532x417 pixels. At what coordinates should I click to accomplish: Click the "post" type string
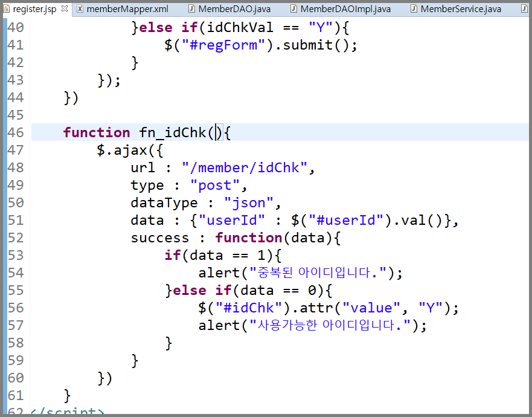coord(215,186)
